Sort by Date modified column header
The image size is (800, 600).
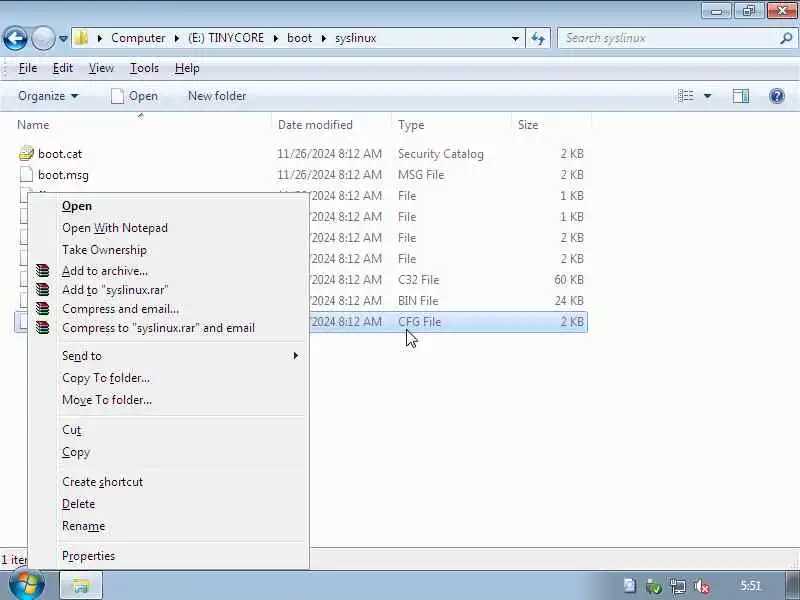coord(315,125)
